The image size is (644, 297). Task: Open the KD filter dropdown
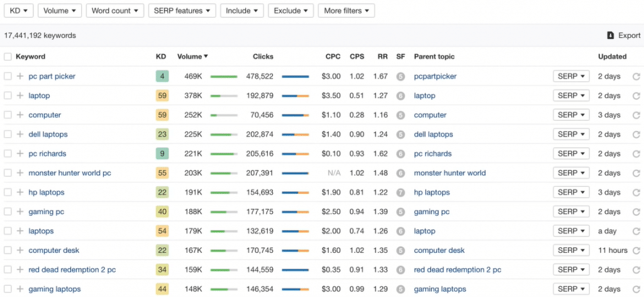pos(19,11)
